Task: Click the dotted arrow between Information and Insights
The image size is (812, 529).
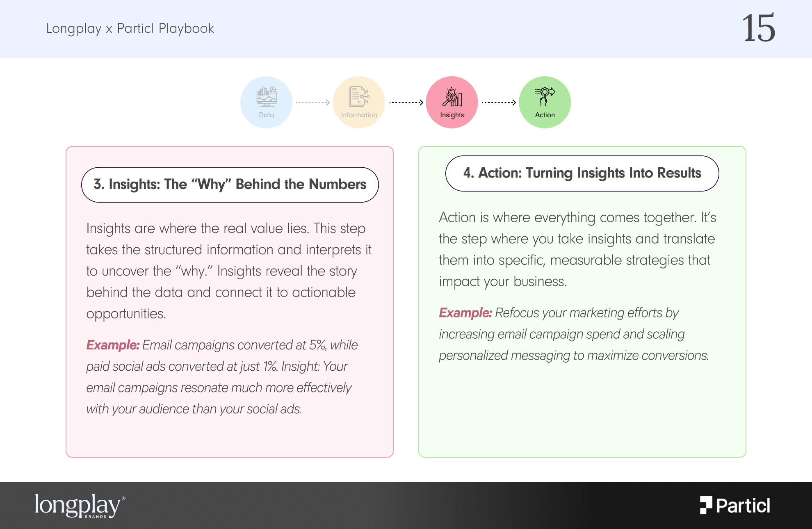Action: [406, 102]
